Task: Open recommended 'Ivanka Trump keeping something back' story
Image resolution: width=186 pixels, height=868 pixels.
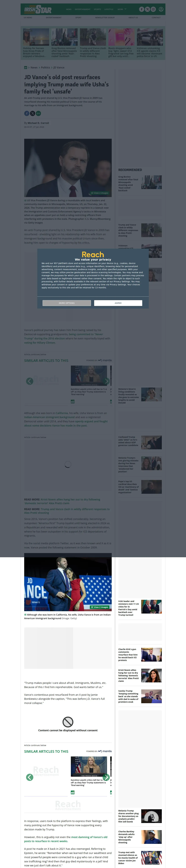Action: pyautogui.click(x=140, y=696)
